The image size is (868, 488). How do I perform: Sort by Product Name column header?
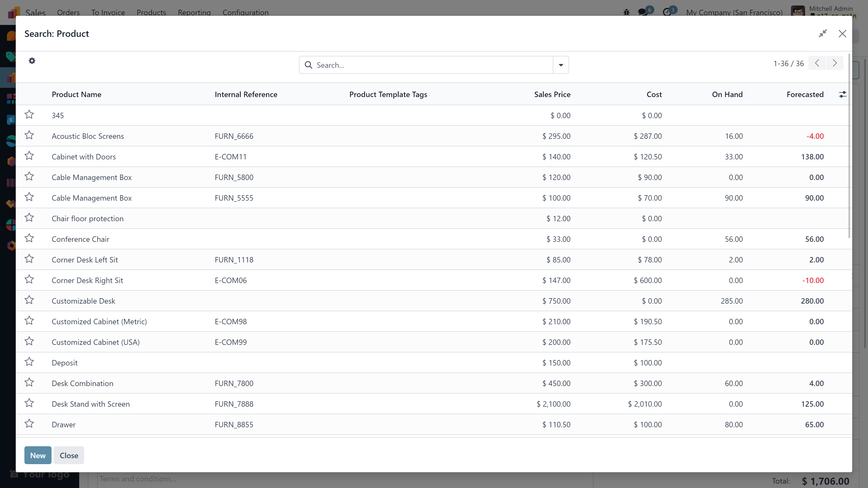pyautogui.click(x=76, y=95)
